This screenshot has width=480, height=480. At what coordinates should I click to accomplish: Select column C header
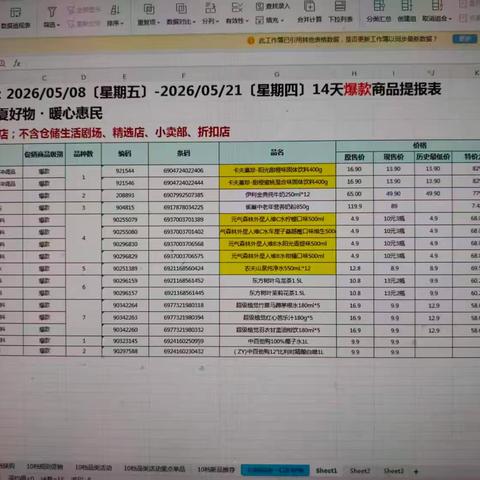point(44,78)
